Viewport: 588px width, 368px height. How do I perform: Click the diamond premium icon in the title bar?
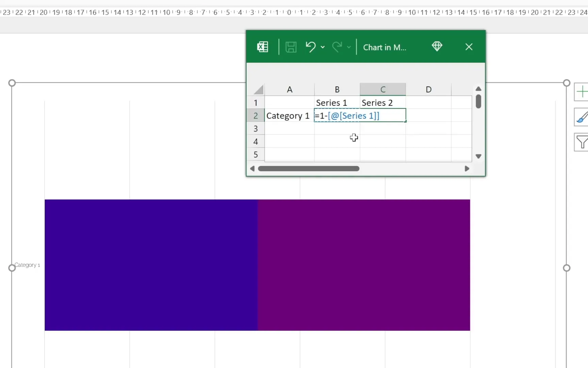(437, 46)
